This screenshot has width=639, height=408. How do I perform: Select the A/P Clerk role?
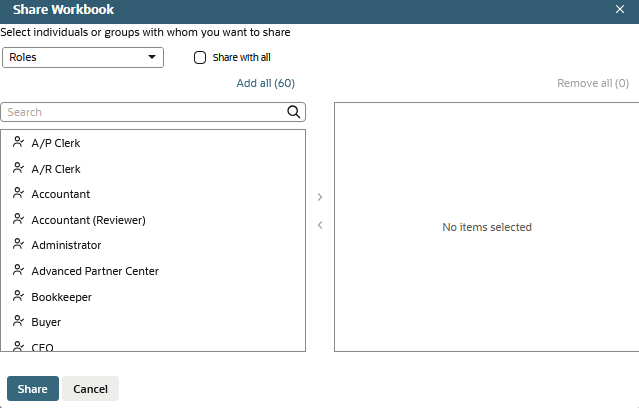coord(153,143)
